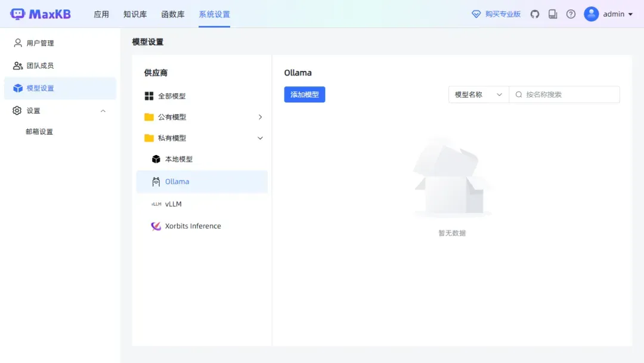Viewport: 644px width, 363px height.
Task: Click the diamond icon for professional edition
Action: (x=476, y=14)
